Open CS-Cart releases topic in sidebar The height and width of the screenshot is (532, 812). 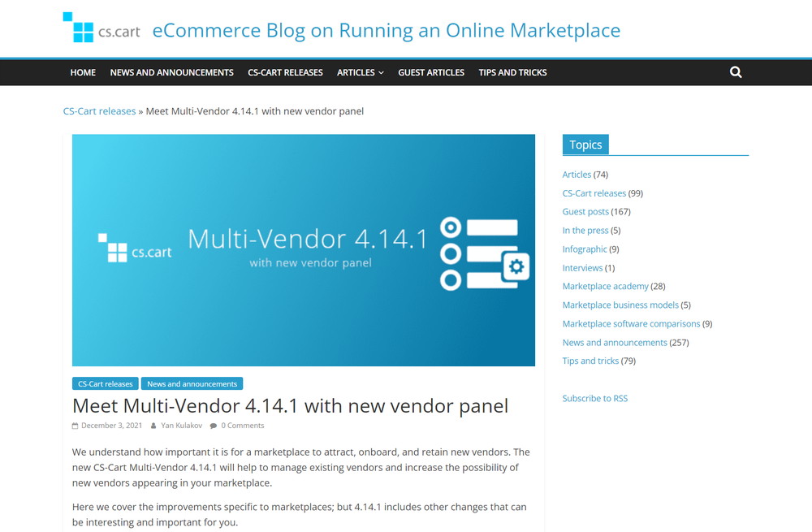coord(594,193)
